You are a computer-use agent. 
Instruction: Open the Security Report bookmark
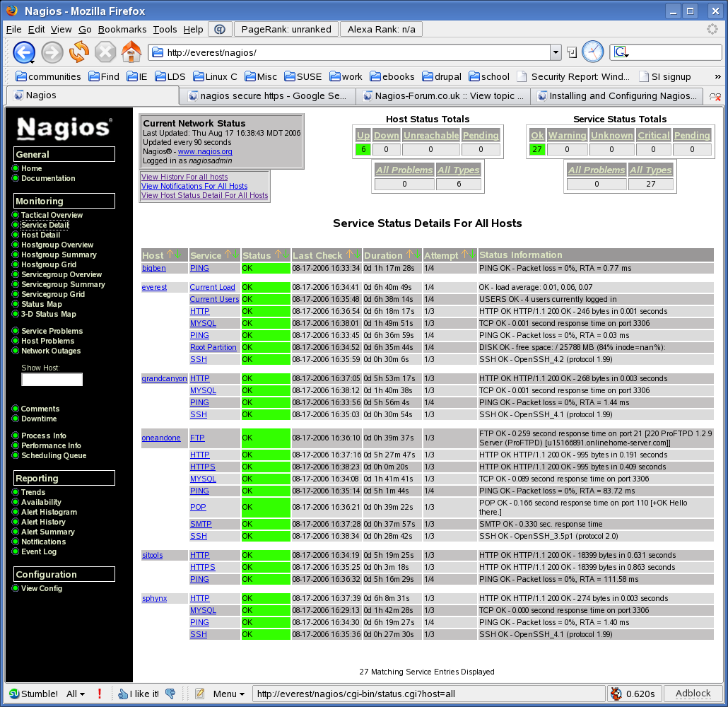[573, 76]
